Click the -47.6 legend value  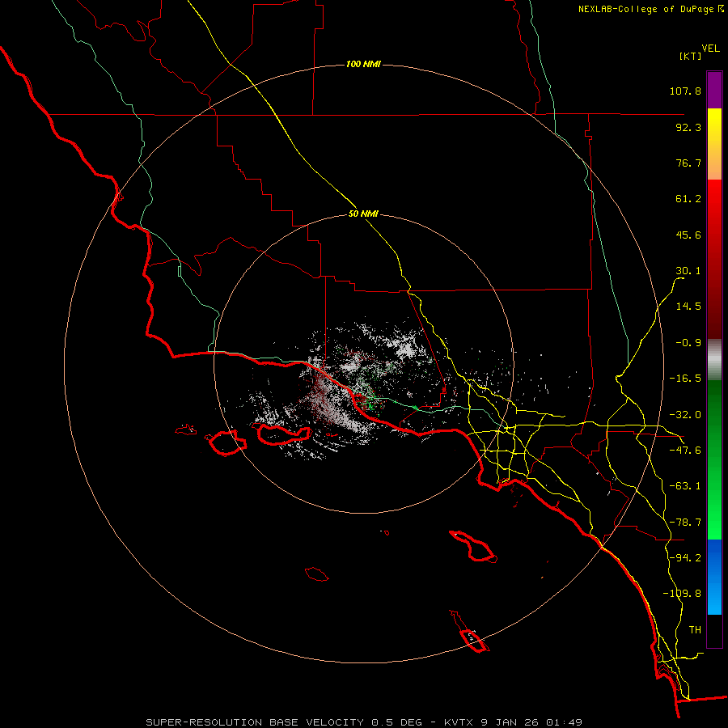[685, 451]
